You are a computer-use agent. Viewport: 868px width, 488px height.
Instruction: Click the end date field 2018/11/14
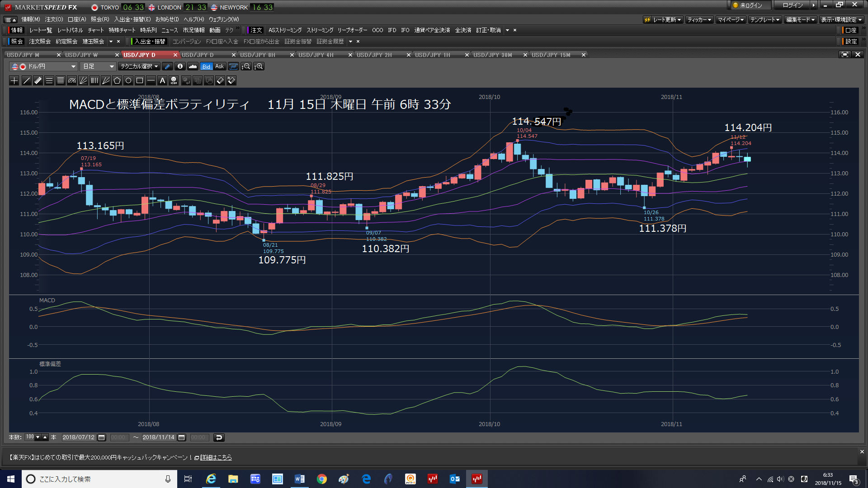(159, 437)
